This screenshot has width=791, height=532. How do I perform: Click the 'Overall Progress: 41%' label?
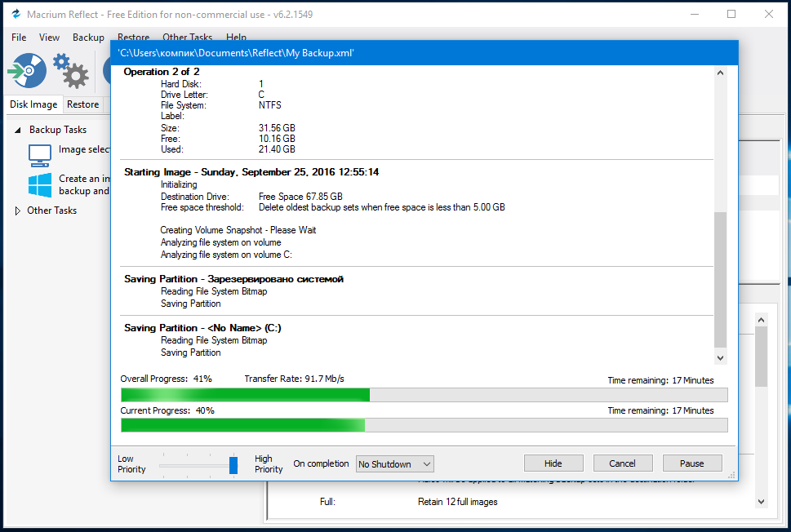(x=166, y=379)
